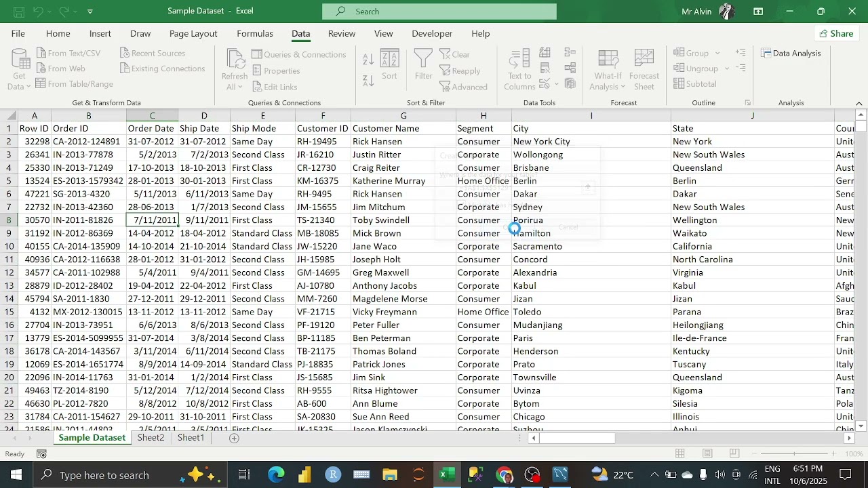
Task: Click the Get Data button
Action: 18,70
